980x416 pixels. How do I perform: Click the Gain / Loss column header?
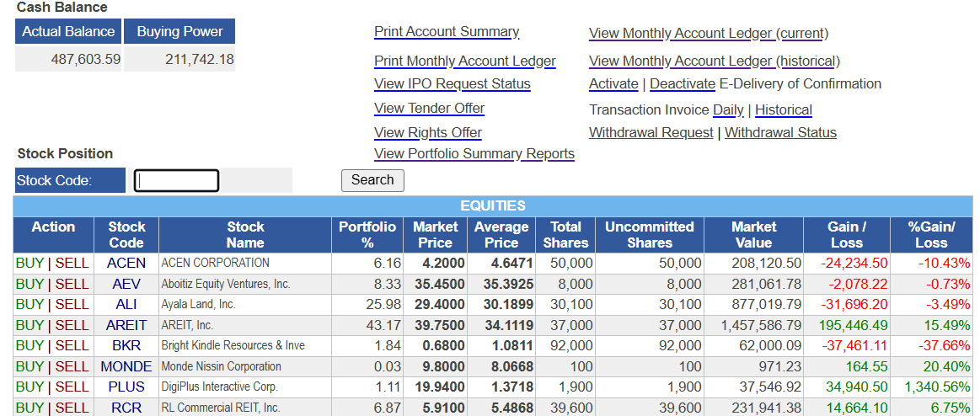pos(847,235)
